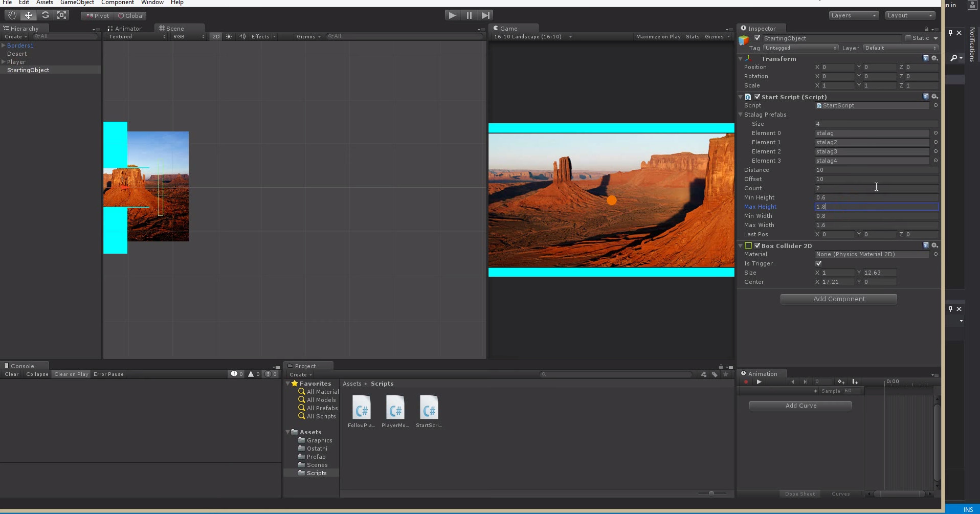The height and width of the screenshot is (514, 980).
Task: Uncheck Is Trigger on Box Collider 2D
Action: pos(818,263)
